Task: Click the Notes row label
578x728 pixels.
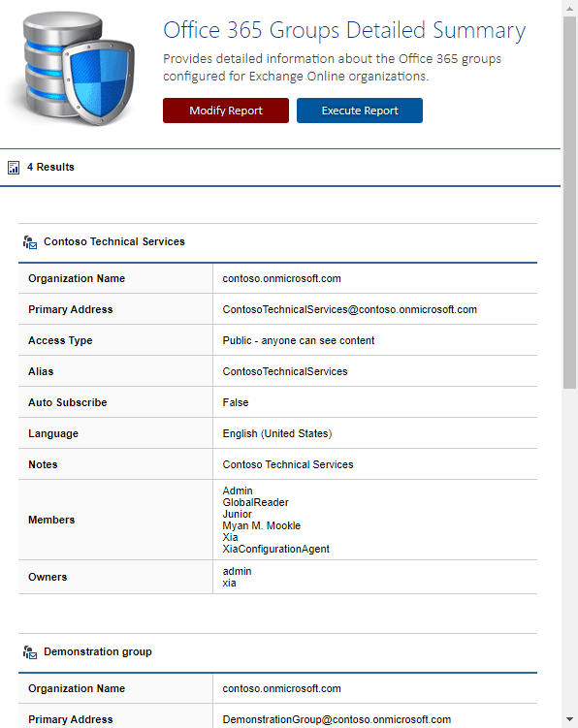Action: [x=43, y=464]
